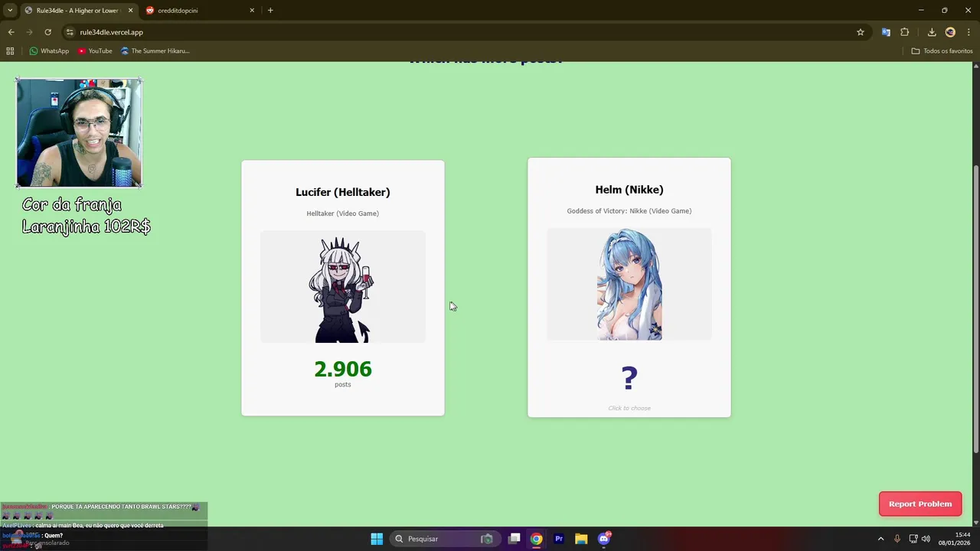View site information icon
Screen dimensions: 980x551
70,32
